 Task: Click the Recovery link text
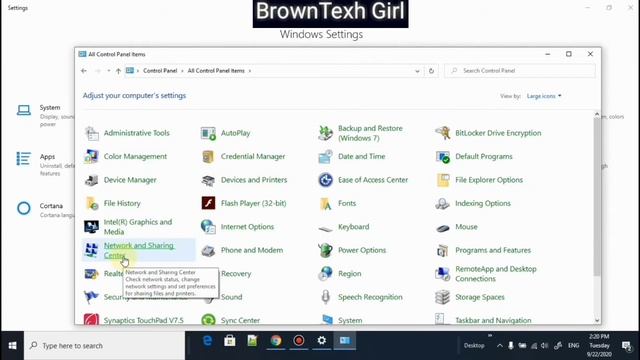click(x=236, y=273)
